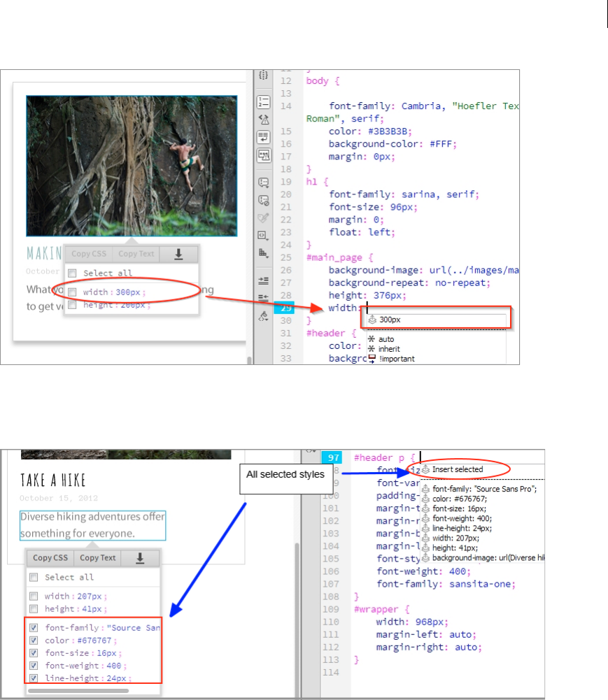Click the Remove Comment icon

pyautogui.click(x=264, y=201)
